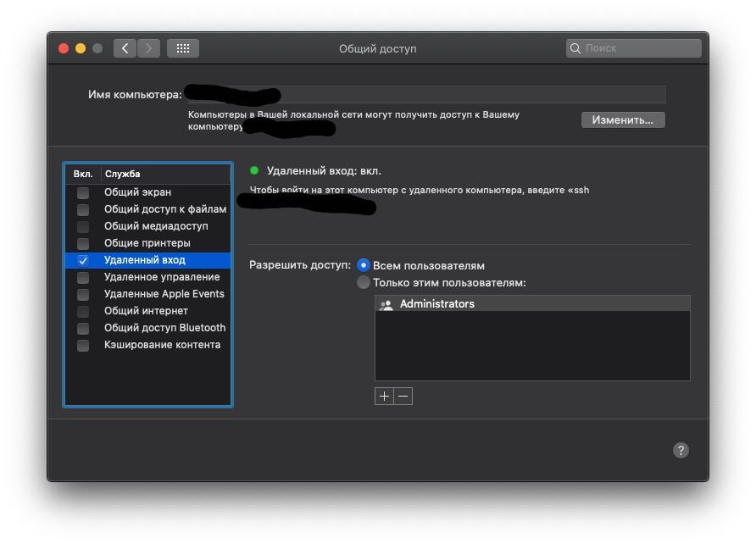Select the Удаленный вход service row
The width and height of the screenshot is (756, 544).
coord(147,260)
